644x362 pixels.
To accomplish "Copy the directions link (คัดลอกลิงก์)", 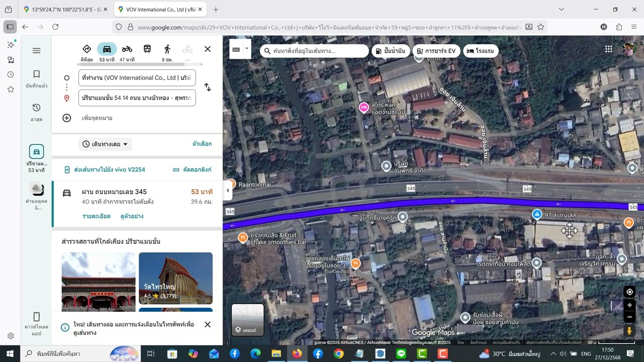I will click(x=192, y=170).
